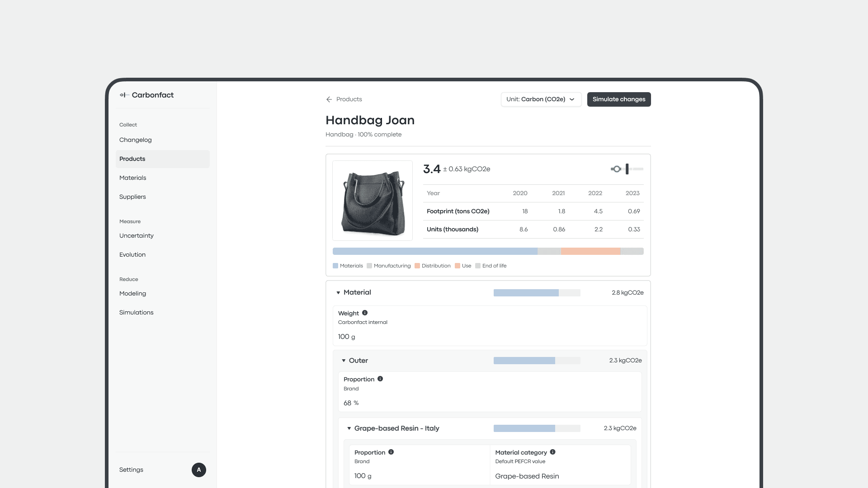Click the back arrow next to Products
Image resolution: width=868 pixels, height=488 pixels.
tap(329, 99)
